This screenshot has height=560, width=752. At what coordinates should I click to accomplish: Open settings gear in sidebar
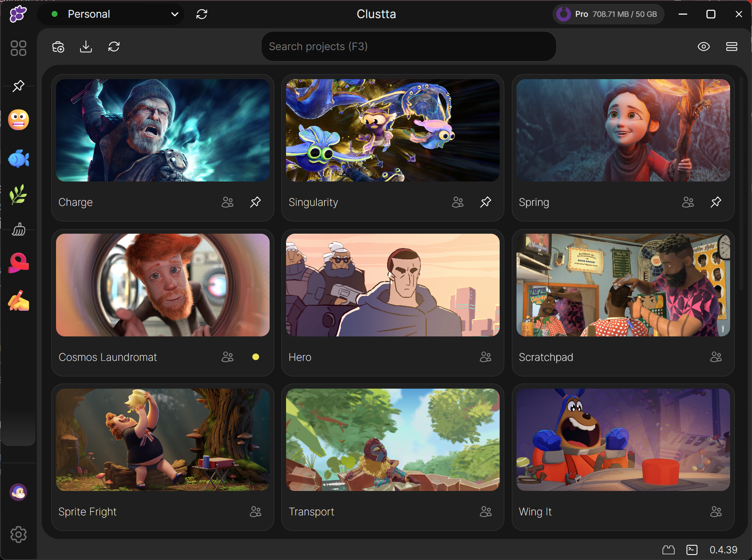point(19,535)
